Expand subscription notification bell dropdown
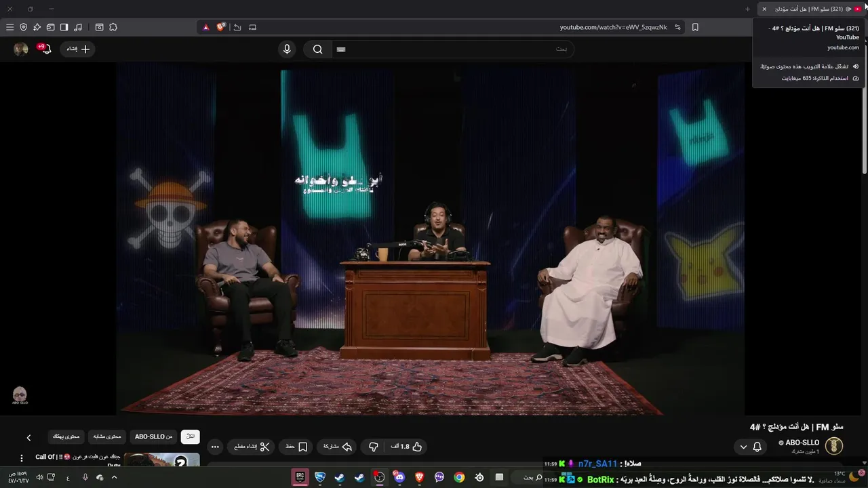 click(751, 447)
